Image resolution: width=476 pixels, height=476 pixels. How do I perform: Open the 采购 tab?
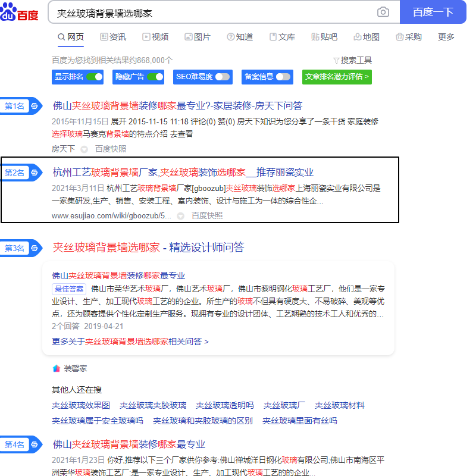click(409, 37)
